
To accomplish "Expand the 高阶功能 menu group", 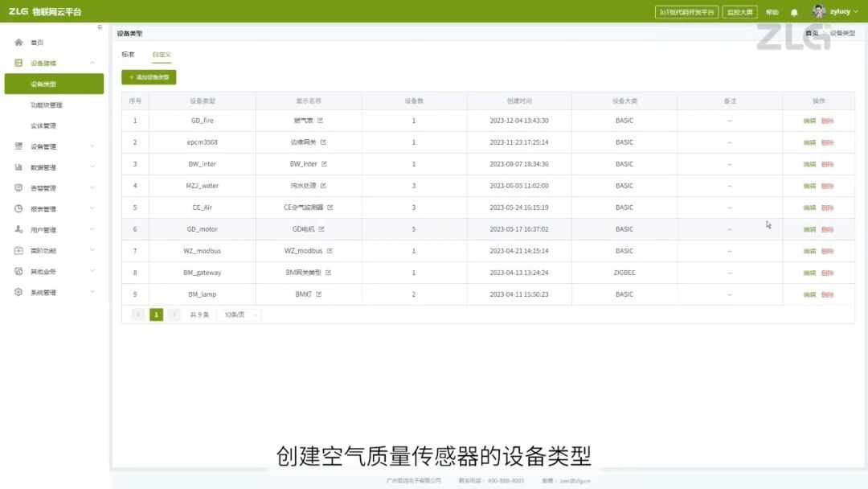I will coord(92,250).
